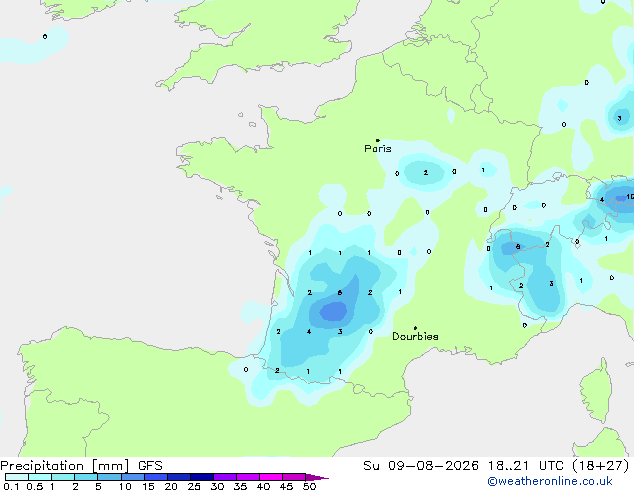Click the 0.1–0.5 mm legend color swatch
This screenshot has height=490, width=634.
(17, 477)
